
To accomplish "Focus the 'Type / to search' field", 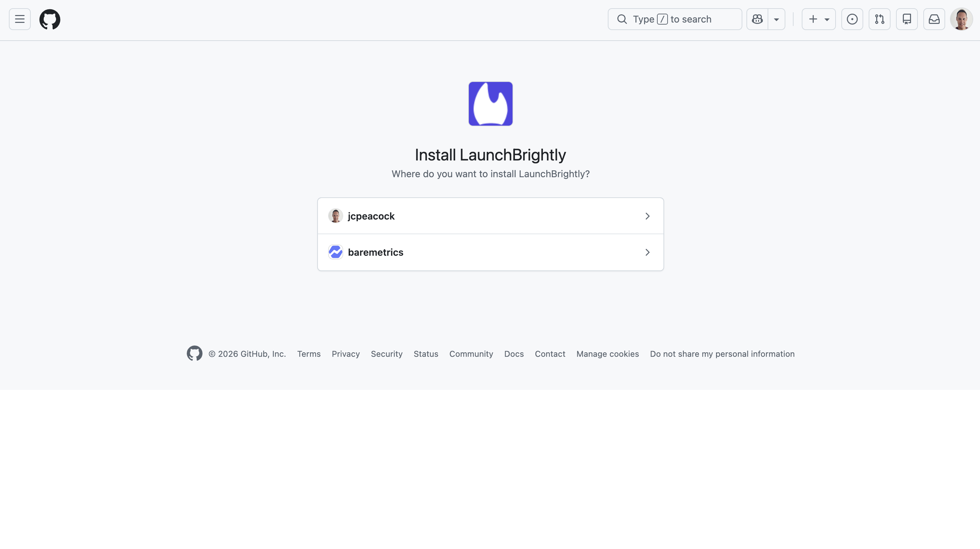I will [675, 19].
